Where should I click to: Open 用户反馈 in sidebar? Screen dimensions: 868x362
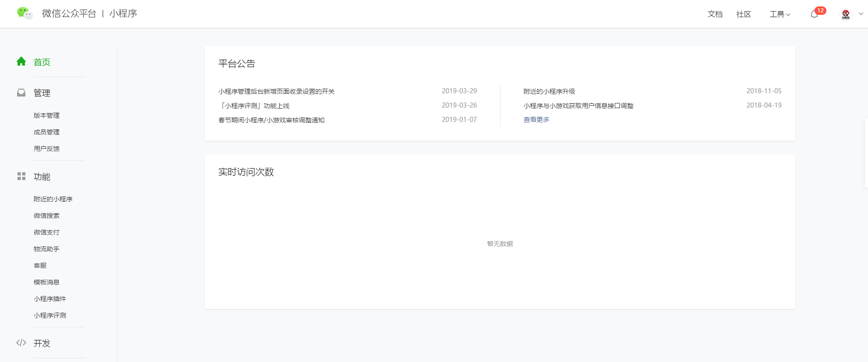click(47, 149)
